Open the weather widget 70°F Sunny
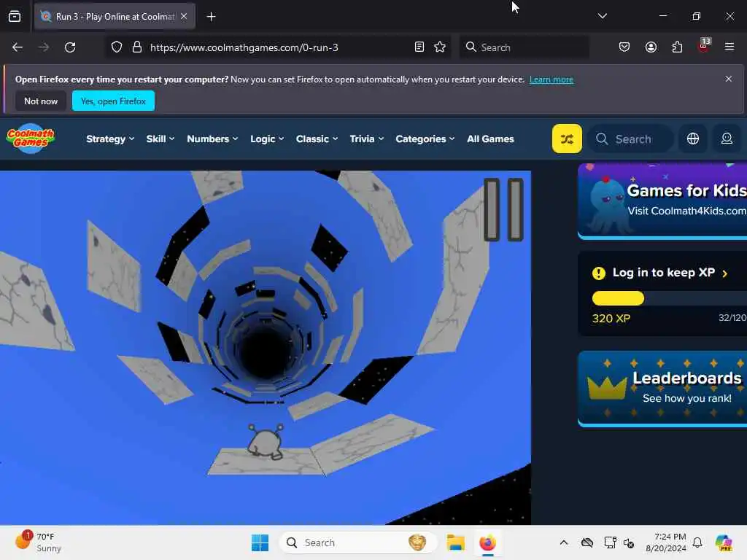This screenshot has height=560, width=747. click(x=38, y=542)
